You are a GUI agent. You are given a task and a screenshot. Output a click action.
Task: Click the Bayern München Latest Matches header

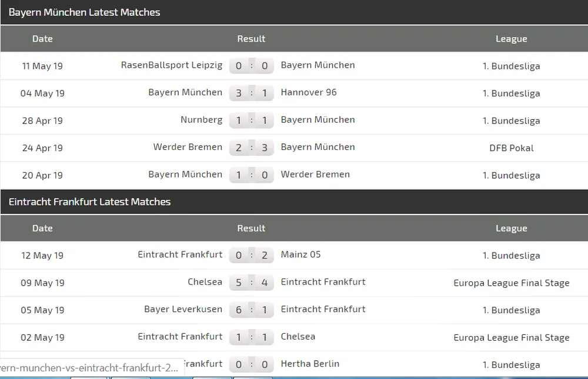coord(84,12)
